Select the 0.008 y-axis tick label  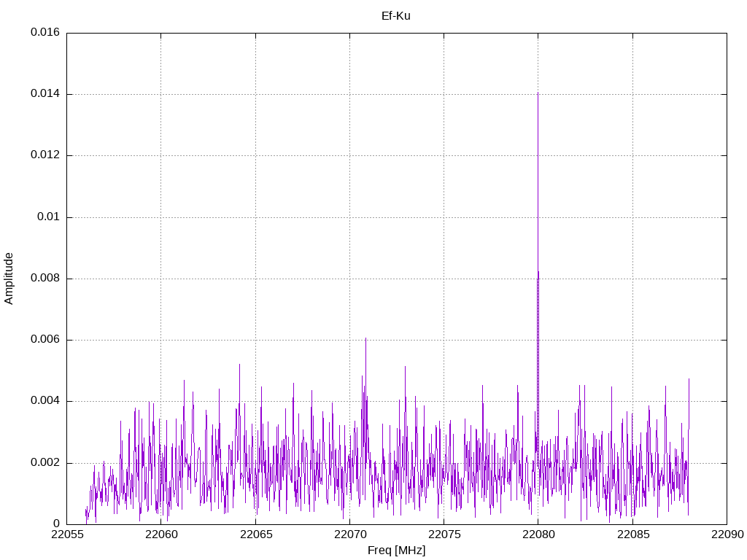click(44, 279)
